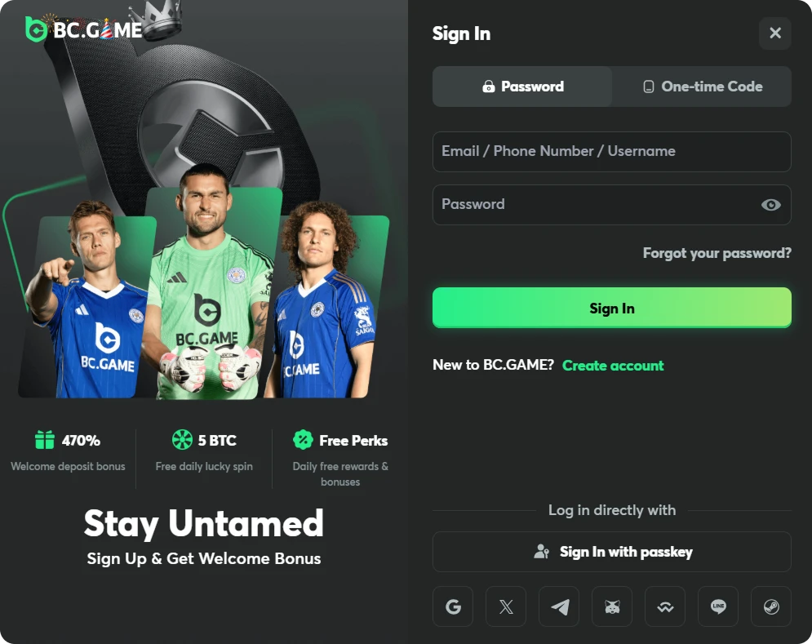
Task: Click Sign In with passkey button
Action: pyautogui.click(x=612, y=552)
